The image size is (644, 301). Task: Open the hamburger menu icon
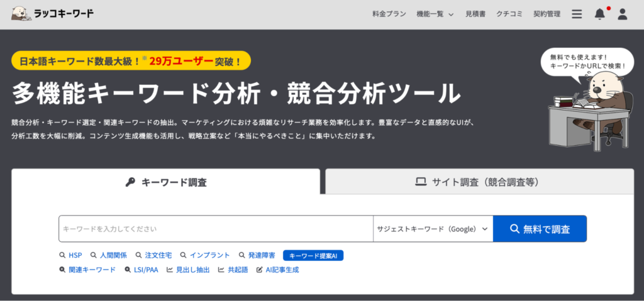click(577, 14)
